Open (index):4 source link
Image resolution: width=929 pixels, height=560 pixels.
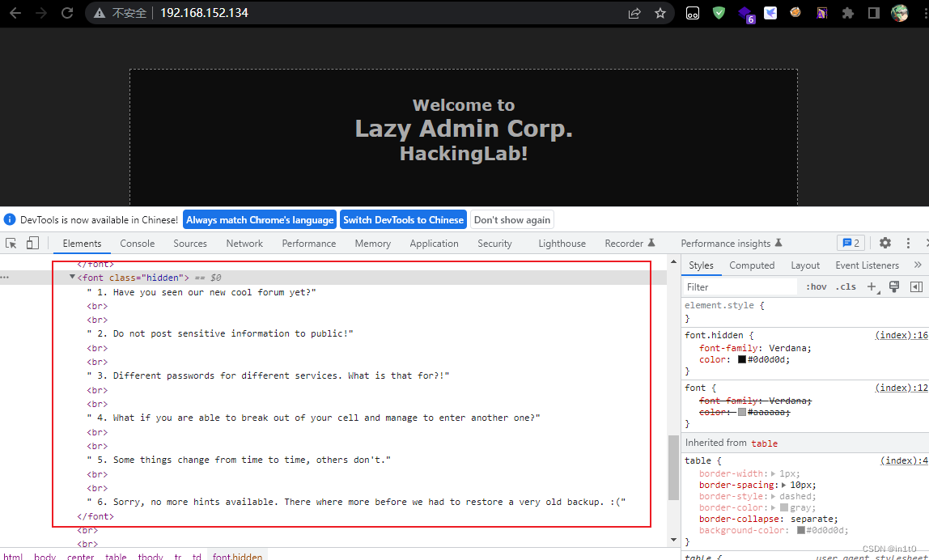tap(904, 460)
